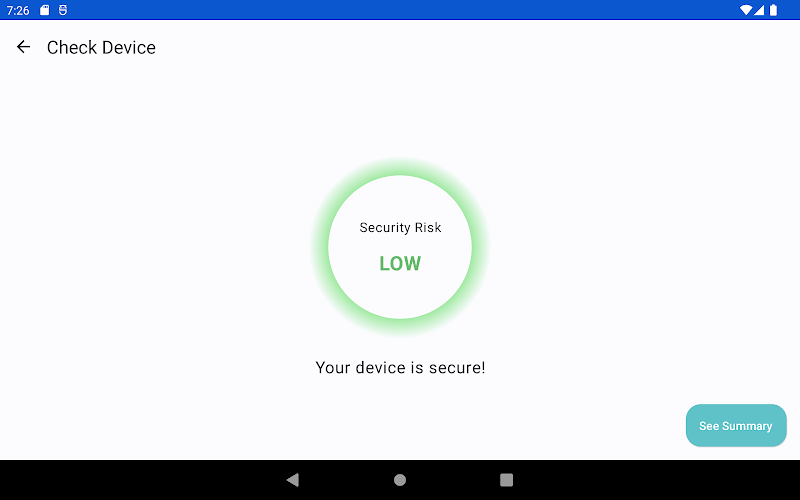
Task: Open recent apps with the square button
Action: [x=506, y=480]
